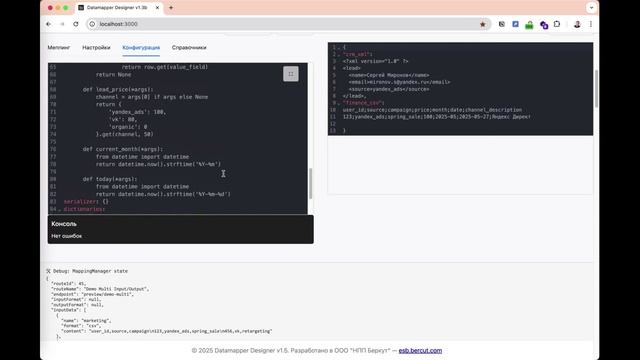Screen dimensions: 640x360
Task: Click the page vertical scrollbar thumb
Action: pyautogui.click(x=596, y=89)
